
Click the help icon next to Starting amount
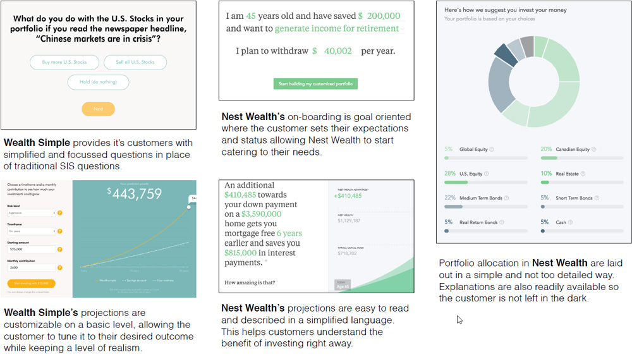(59, 250)
